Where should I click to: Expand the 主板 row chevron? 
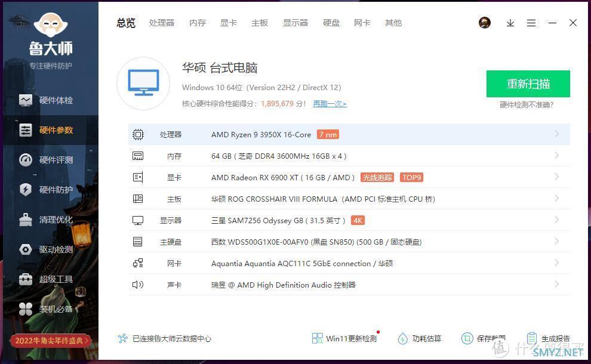557,198
